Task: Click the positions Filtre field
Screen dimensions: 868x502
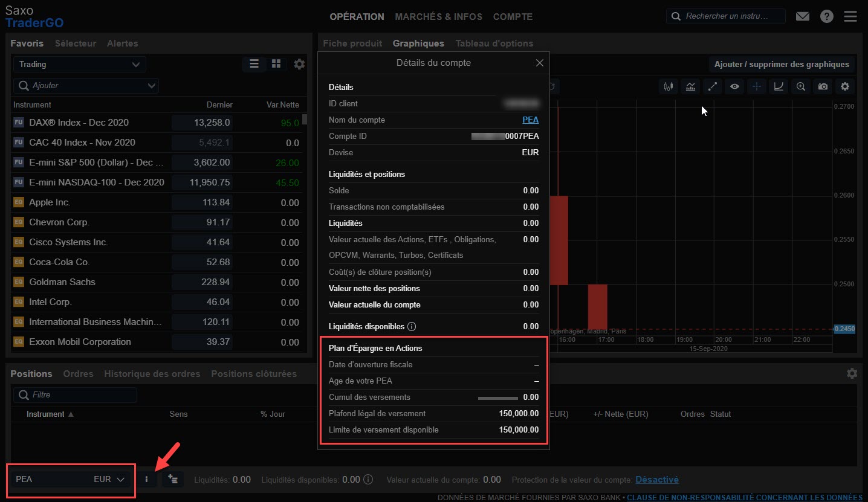Action: click(x=75, y=395)
